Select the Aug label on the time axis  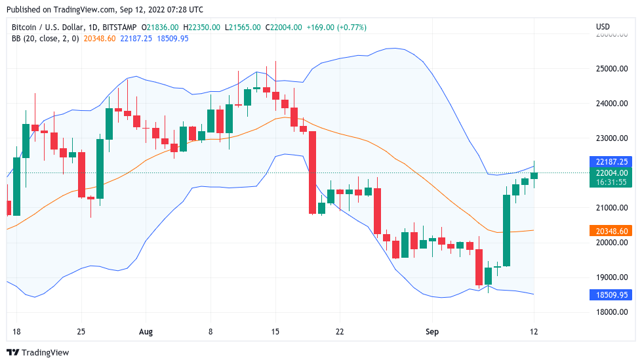coord(146,332)
